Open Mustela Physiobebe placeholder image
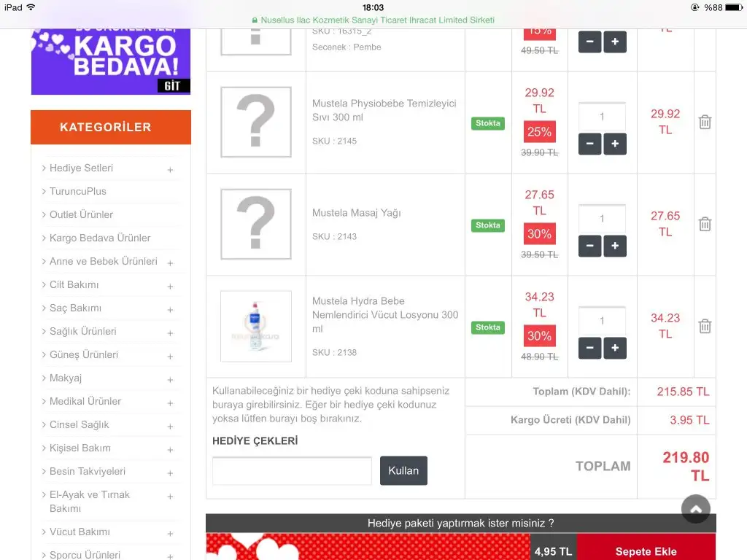Screen dimensions: 747x560 [256, 122]
